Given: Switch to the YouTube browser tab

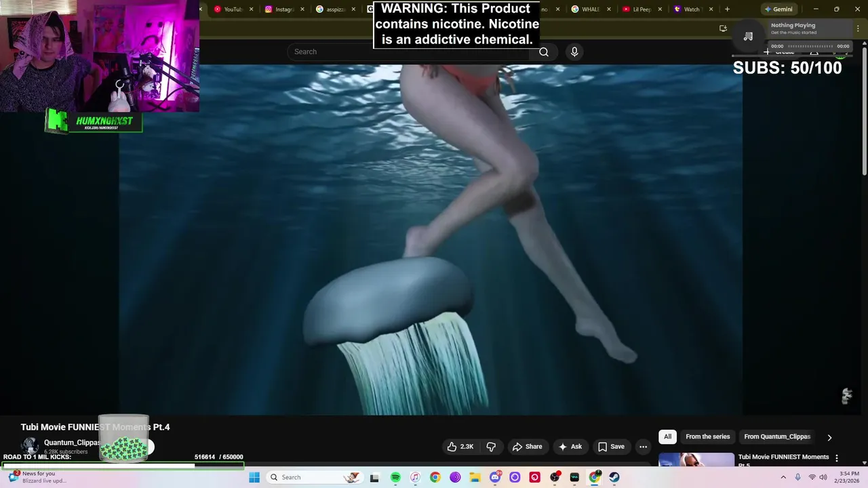Looking at the screenshot, I should [233, 9].
